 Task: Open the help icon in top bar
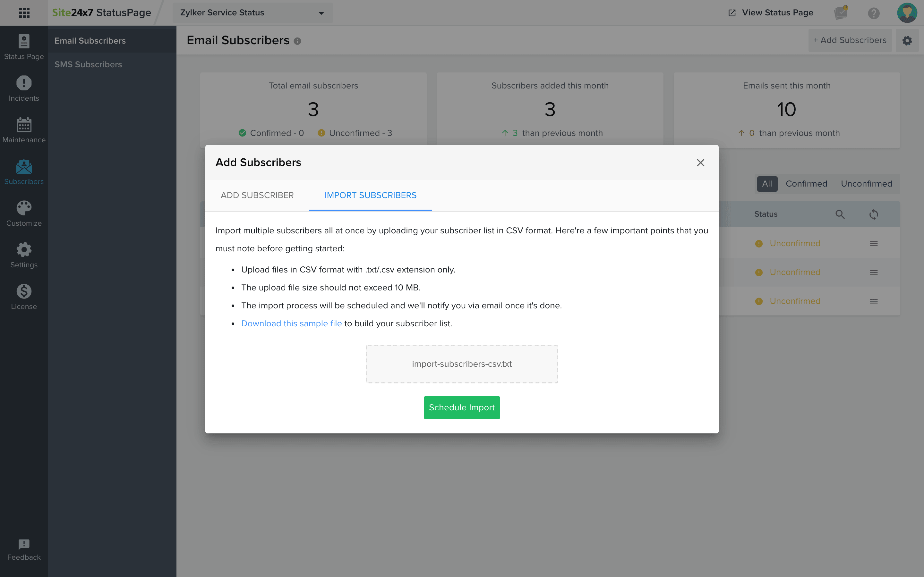pos(874,13)
